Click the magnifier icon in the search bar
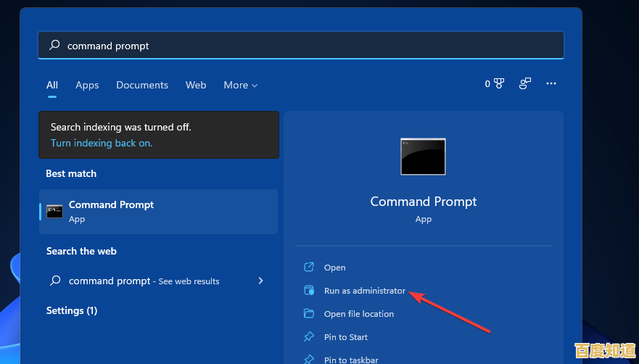 click(54, 46)
